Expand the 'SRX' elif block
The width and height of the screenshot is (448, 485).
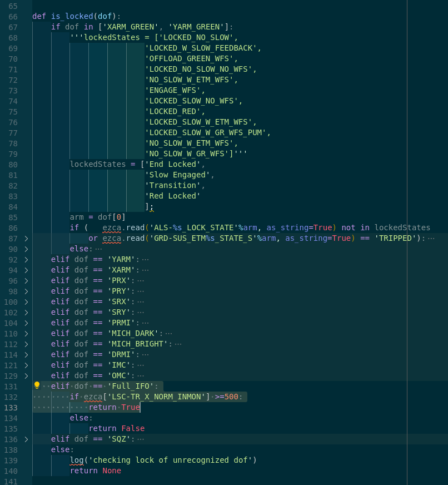[x=26, y=302]
